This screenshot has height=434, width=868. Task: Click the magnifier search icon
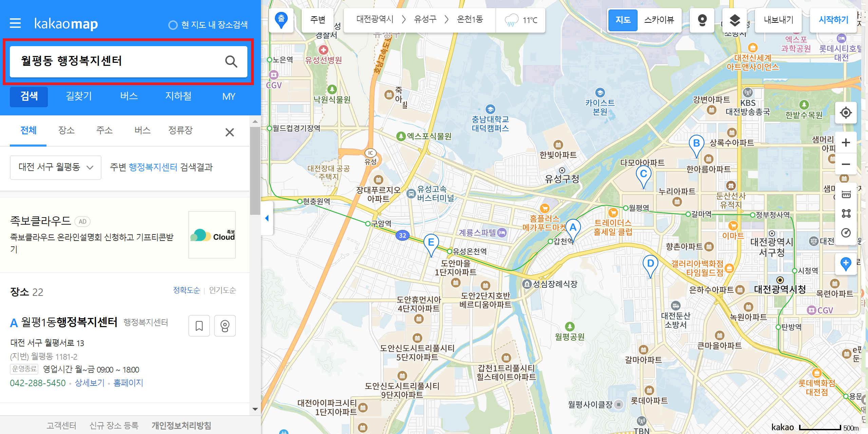click(231, 61)
